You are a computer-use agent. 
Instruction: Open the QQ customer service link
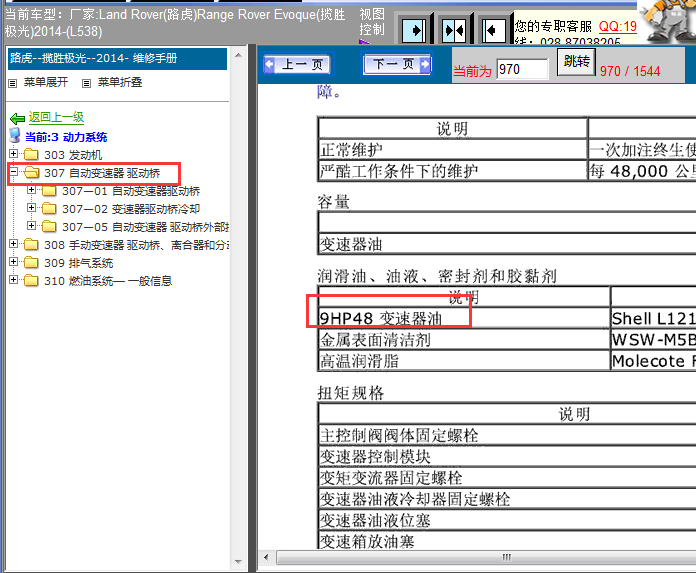pos(618,27)
